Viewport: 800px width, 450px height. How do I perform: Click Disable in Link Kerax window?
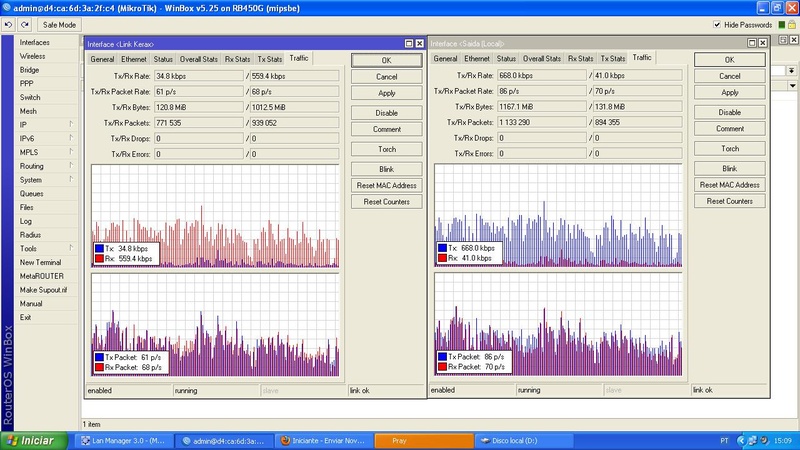point(387,113)
